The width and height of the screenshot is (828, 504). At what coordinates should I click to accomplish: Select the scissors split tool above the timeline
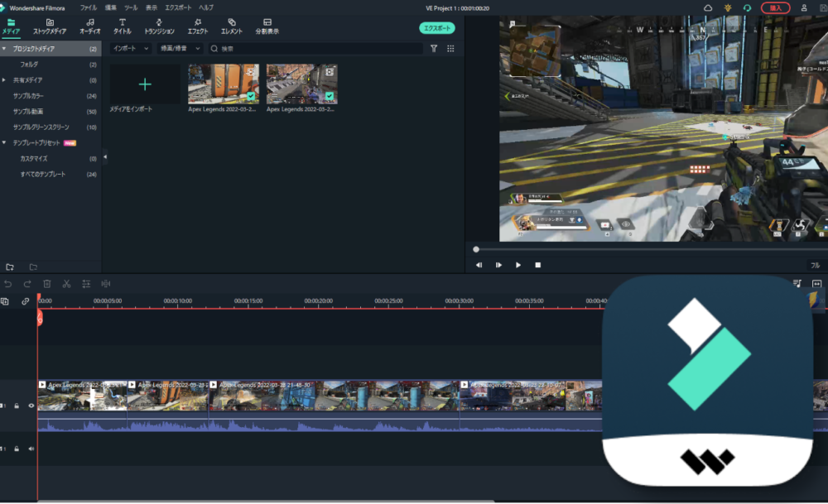pyautogui.click(x=67, y=284)
